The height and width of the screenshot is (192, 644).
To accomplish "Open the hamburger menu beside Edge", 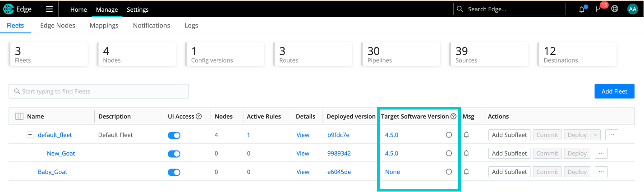I will (50, 9).
